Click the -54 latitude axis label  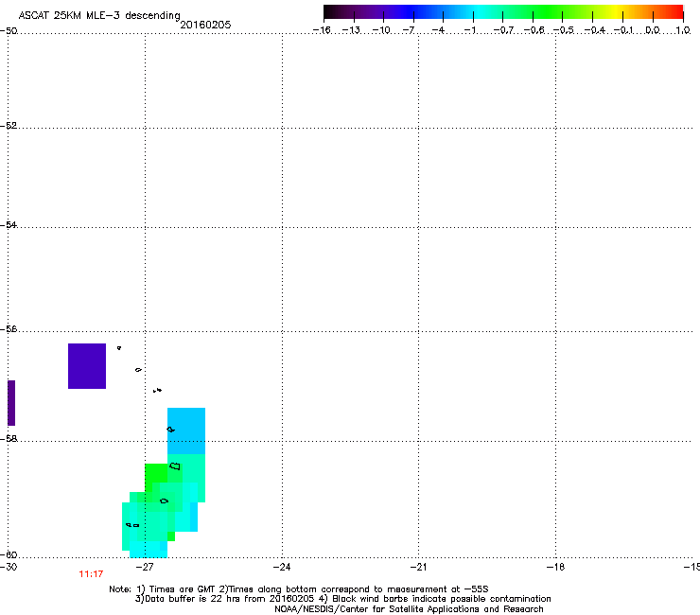tap(9, 224)
